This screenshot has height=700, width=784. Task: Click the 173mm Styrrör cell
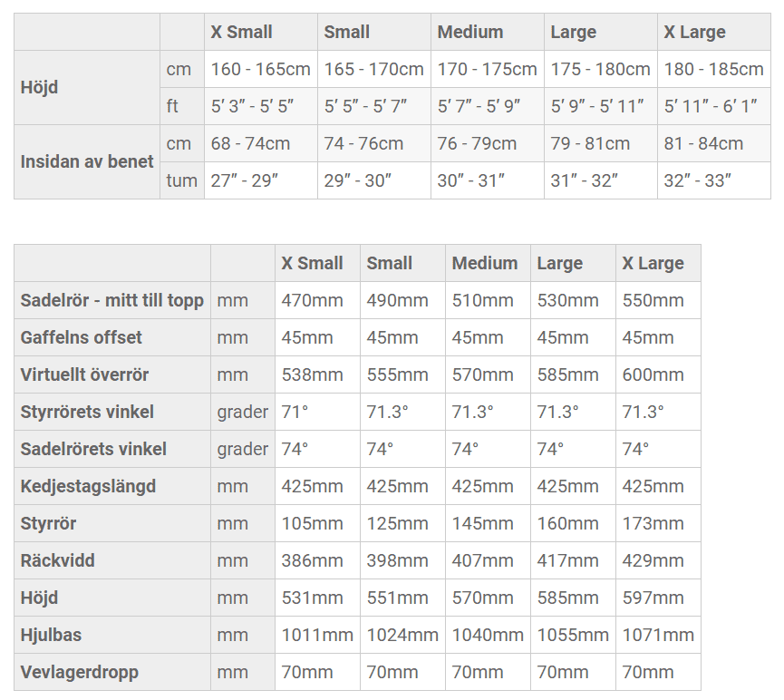(653, 523)
